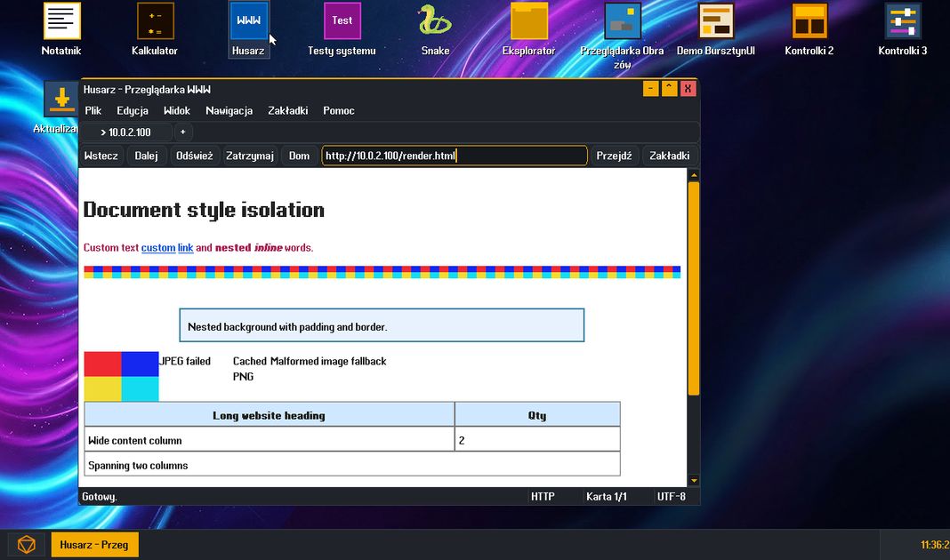950x560 pixels.
Task: Add a new tab with plus button
Action: click(x=183, y=132)
